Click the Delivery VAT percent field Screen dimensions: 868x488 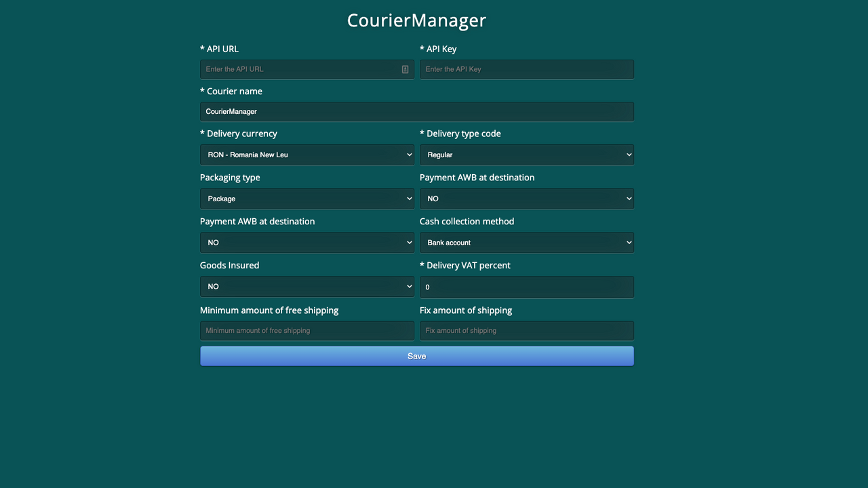point(526,287)
